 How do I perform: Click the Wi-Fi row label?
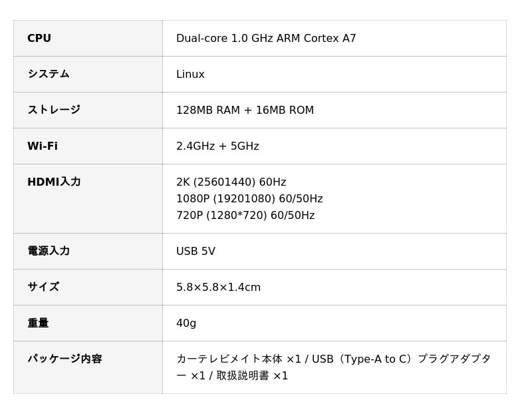[x=43, y=146]
